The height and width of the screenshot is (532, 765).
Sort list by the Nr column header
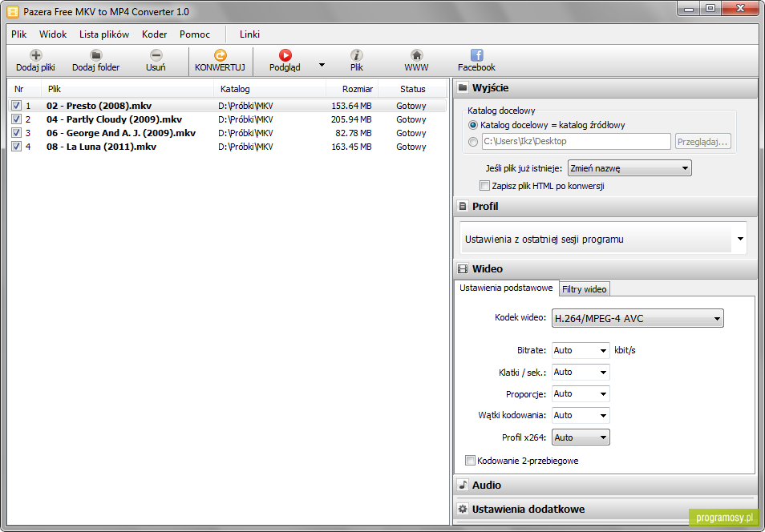(x=25, y=89)
